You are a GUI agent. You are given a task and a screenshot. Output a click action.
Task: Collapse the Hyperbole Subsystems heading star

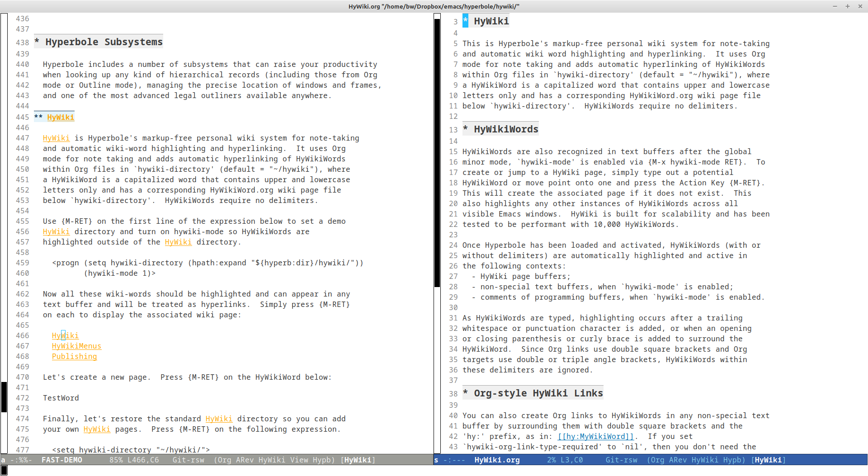37,42
